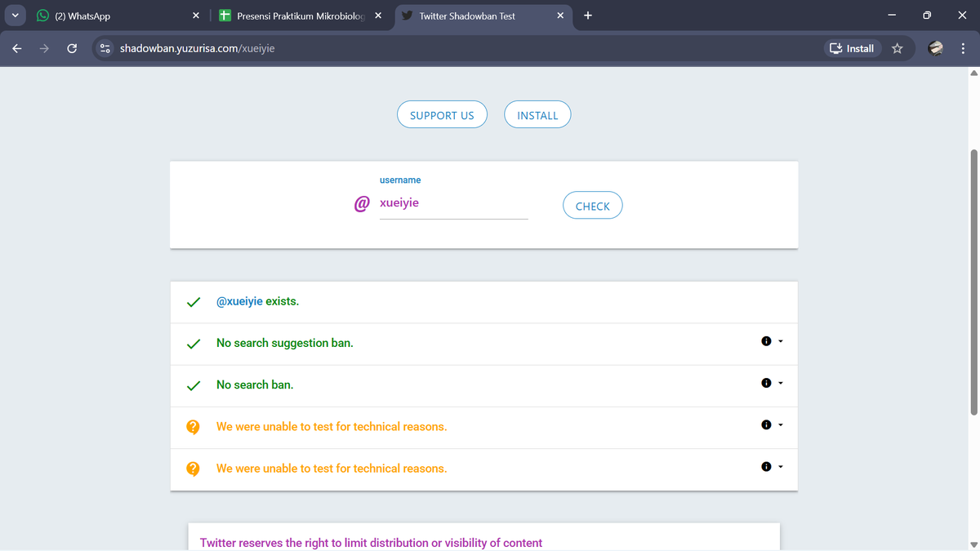Bookmark this page with star icon
Image resolution: width=980 pixels, height=551 pixels.
pos(898,48)
